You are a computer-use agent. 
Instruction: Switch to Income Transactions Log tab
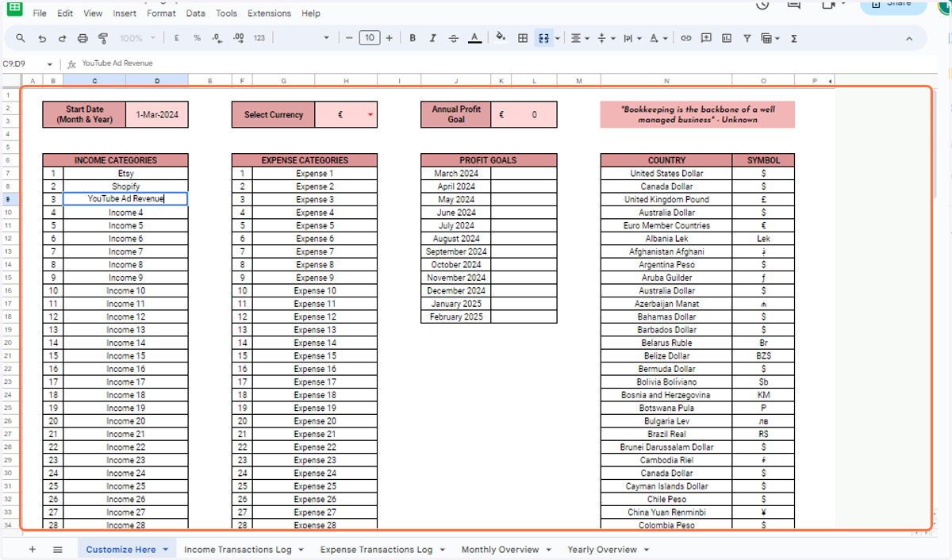coord(237,549)
